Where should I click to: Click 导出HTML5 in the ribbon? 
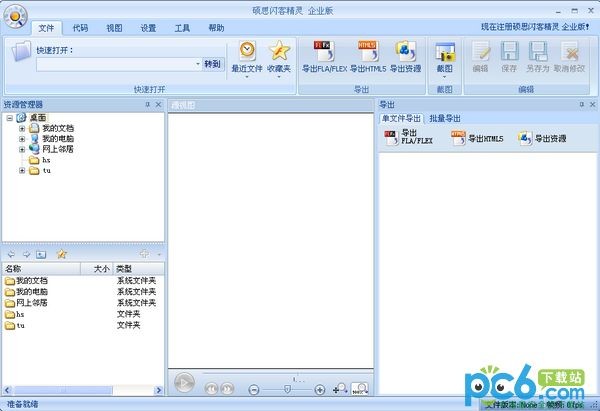368,57
